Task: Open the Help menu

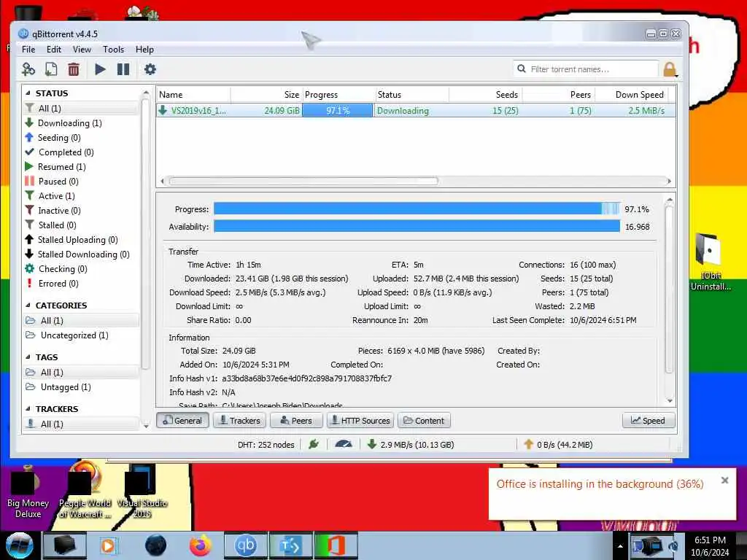Action: [144, 50]
